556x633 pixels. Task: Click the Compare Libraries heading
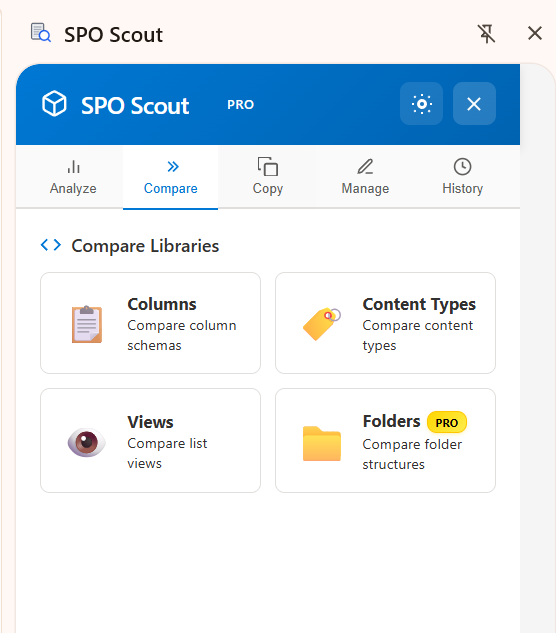pyautogui.click(x=145, y=246)
